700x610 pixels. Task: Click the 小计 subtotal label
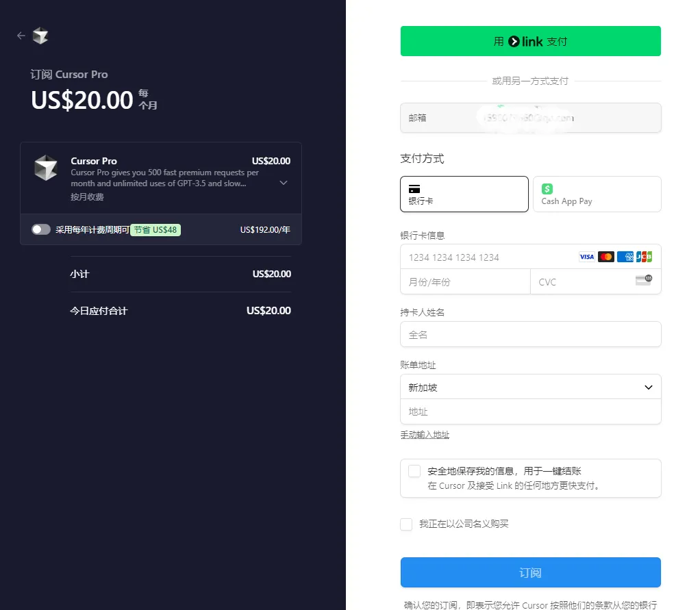(80, 274)
